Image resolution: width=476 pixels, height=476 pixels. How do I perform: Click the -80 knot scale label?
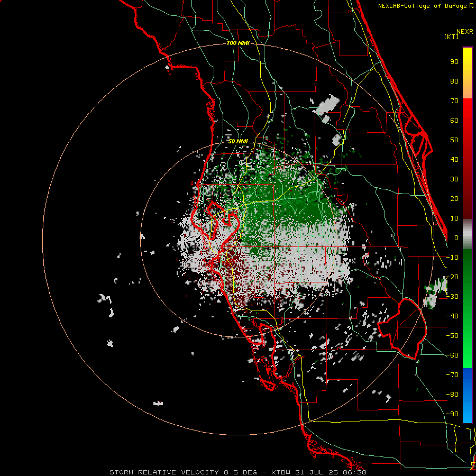[452, 395]
